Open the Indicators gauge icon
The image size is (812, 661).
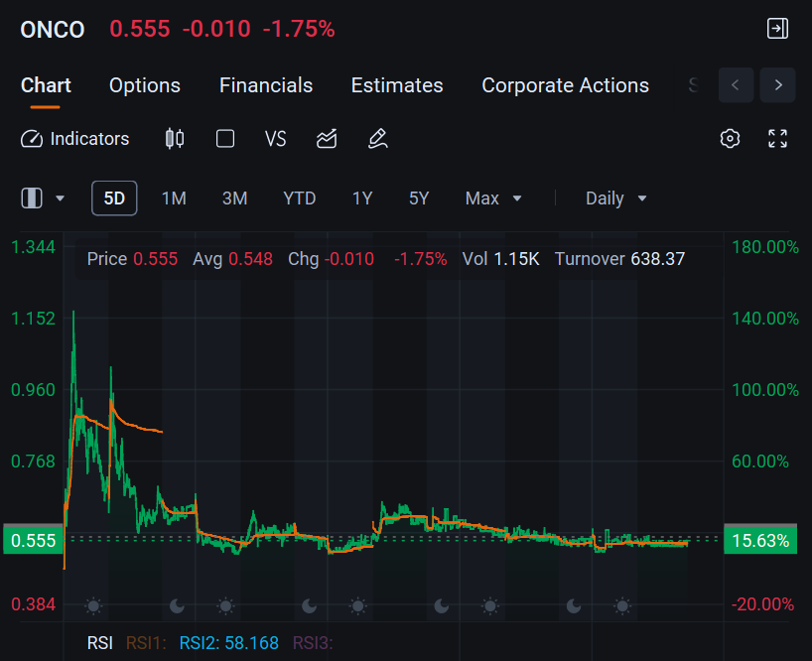32,139
